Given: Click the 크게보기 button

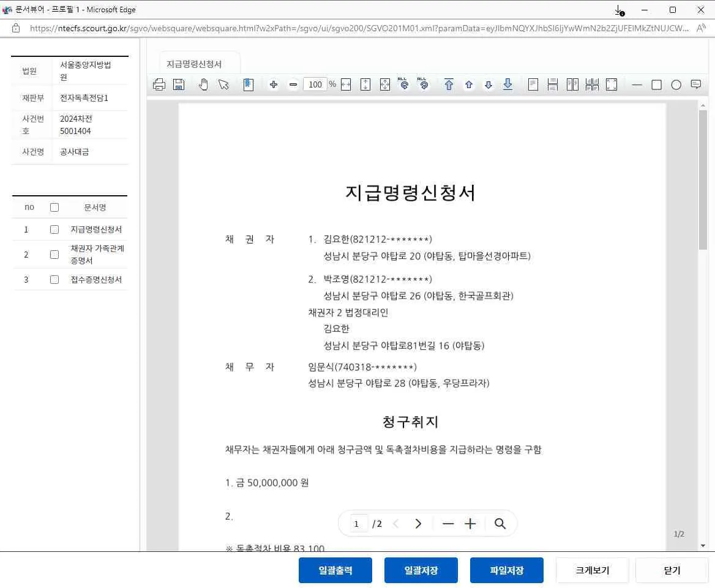Looking at the screenshot, I should [x=593, y=570].
